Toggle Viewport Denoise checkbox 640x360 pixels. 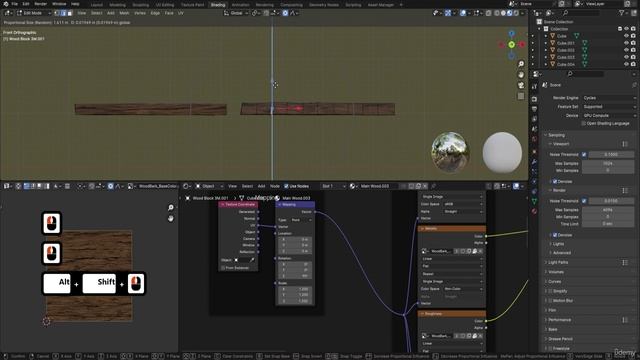tap(555, 181)
